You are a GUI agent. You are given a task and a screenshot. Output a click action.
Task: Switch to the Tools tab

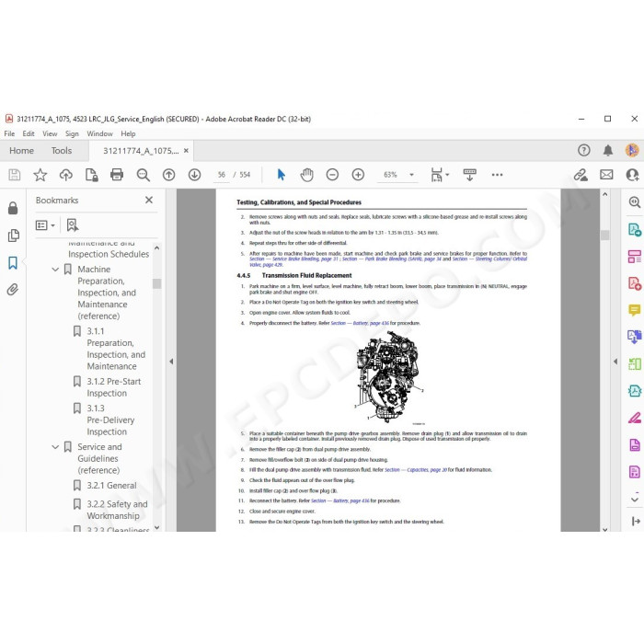(62, 151)
